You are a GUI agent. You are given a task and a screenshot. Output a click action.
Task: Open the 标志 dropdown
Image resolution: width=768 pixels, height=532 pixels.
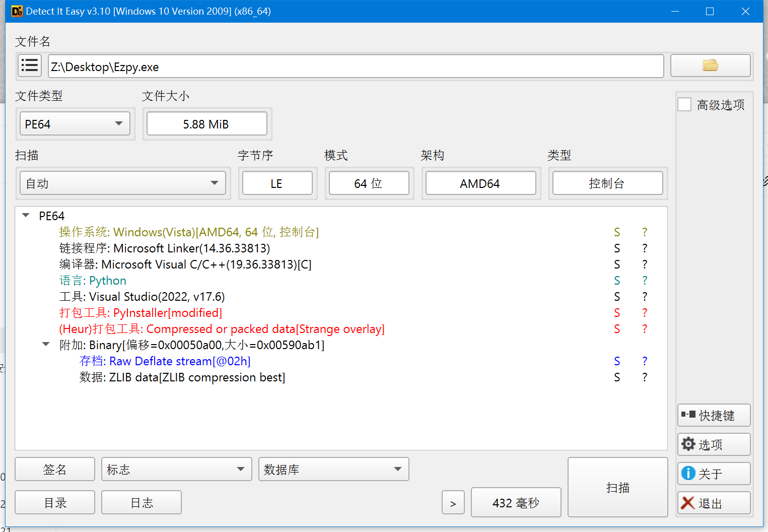(x=176, y=470)
